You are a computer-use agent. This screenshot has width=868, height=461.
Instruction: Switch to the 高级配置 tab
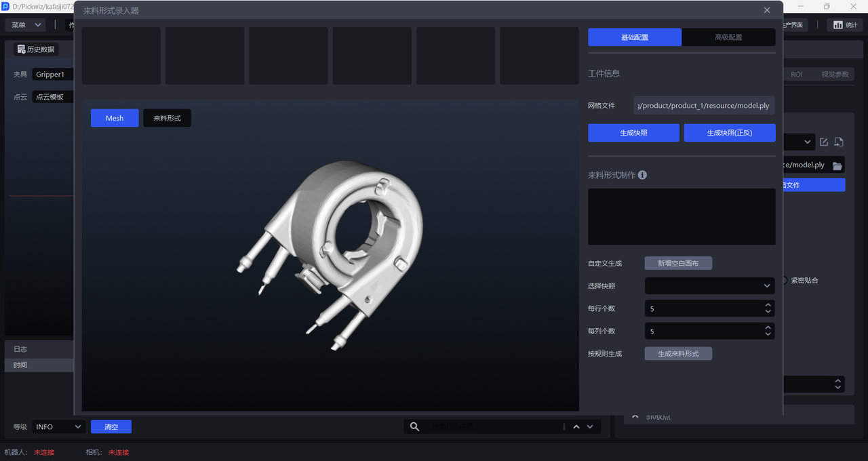click(728, 37)
